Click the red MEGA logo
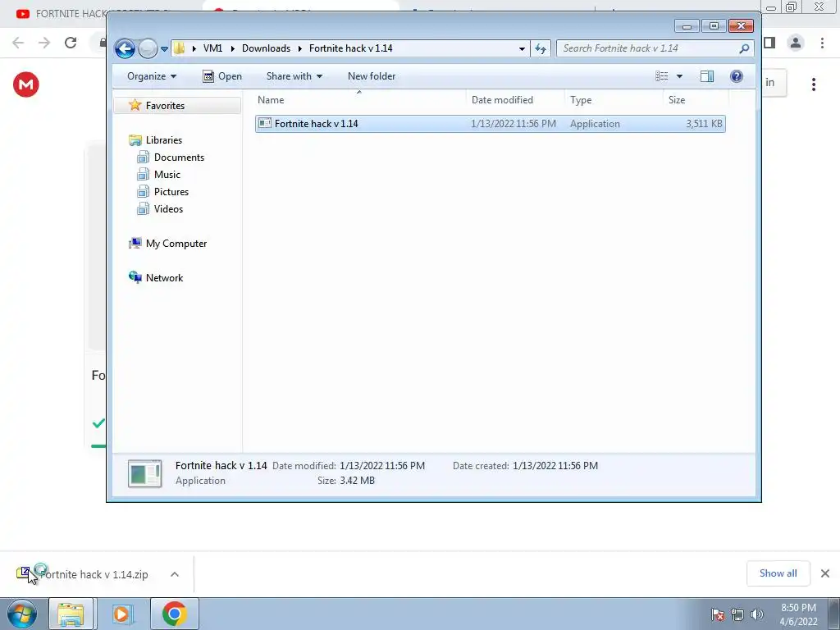Image resolution: width=840 pixels, height=630 pixels. pyautogui.click(x=26, y=84)
